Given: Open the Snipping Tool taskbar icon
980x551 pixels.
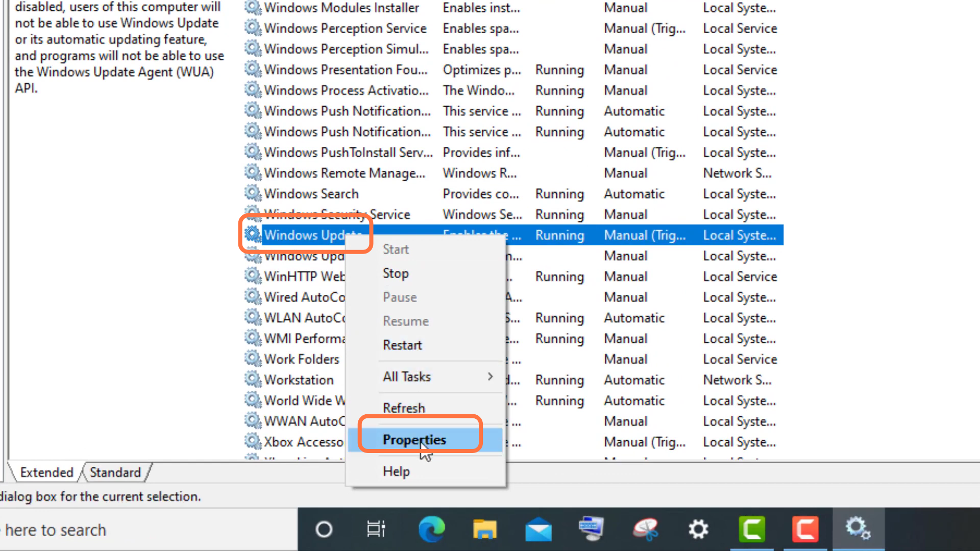Looking at the screenshot, I should [645, 529].
